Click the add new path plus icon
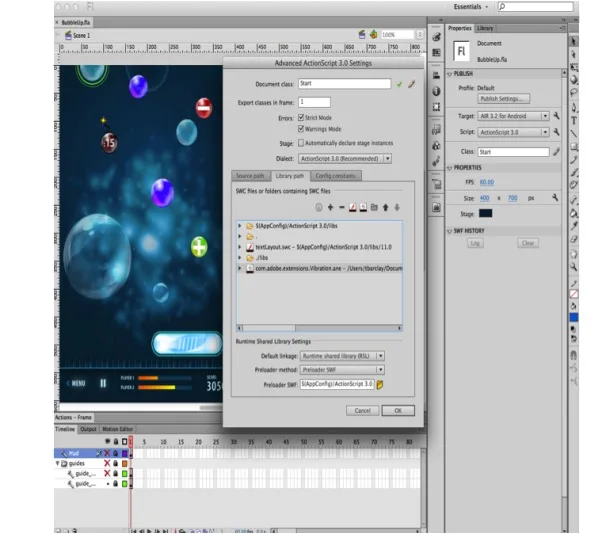 (330, 207)
